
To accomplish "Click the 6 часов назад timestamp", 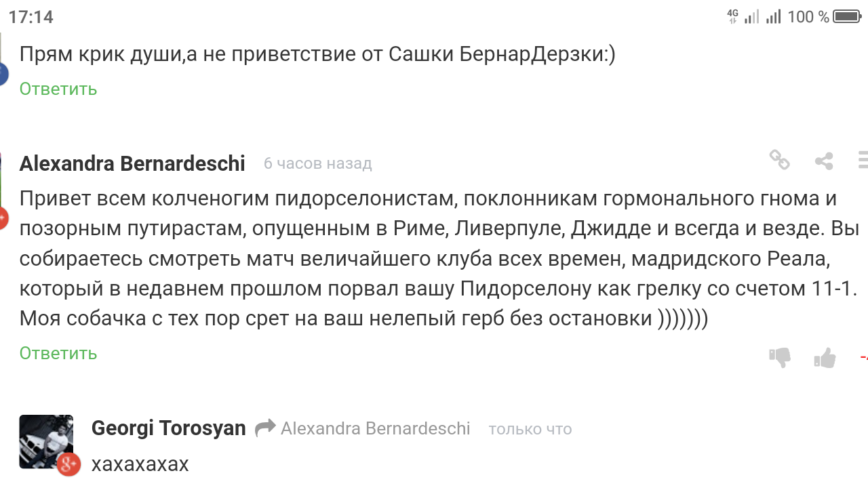I will [x=317, y=163].
